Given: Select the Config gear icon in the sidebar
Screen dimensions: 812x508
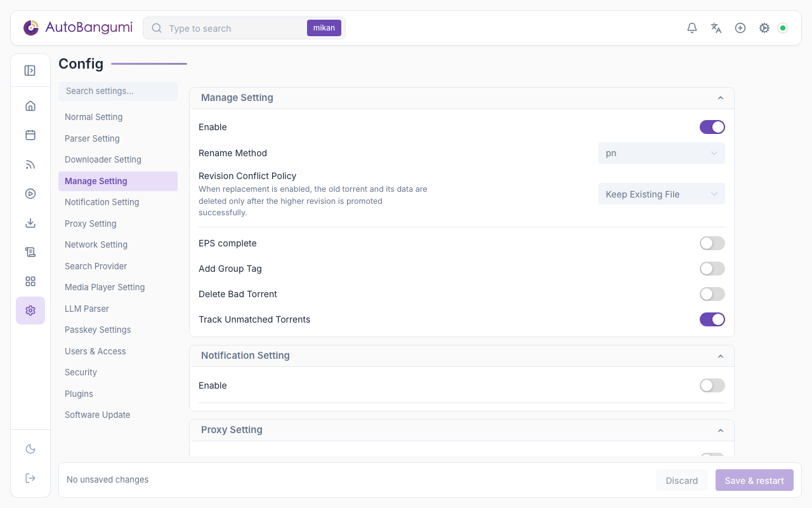Looking at the screenshot, I should (x=30, y=311).
